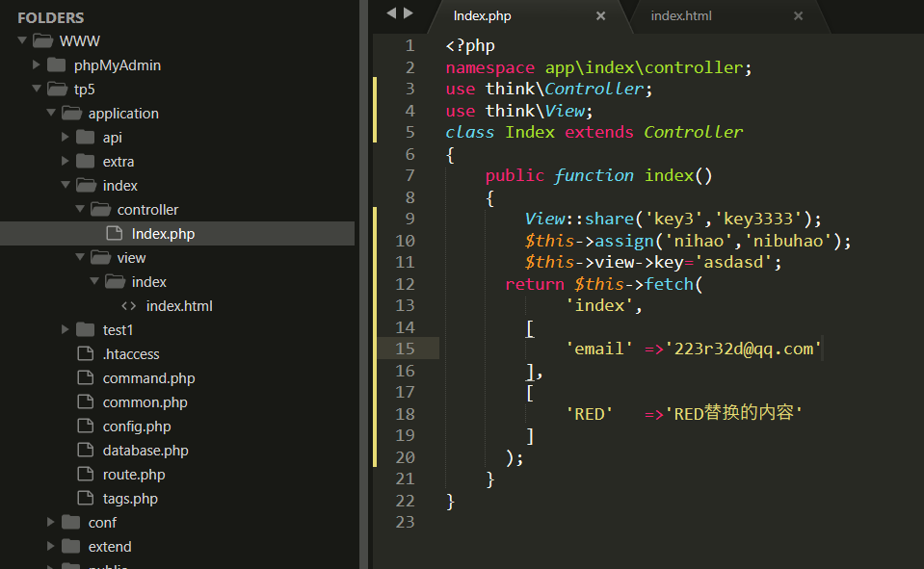This screenshot has height=569, width=924.
Task: Expand the extra folder arrow
Action: [x=66, y=162]
